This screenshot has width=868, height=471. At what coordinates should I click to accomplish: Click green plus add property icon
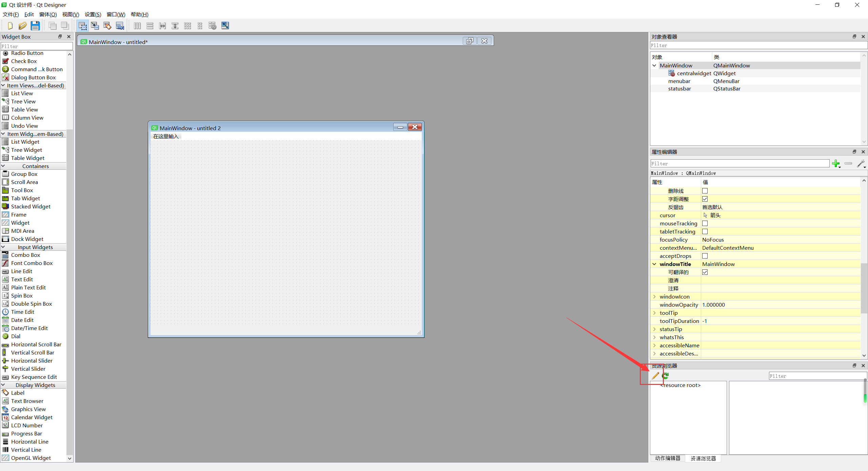pos(836,164)
